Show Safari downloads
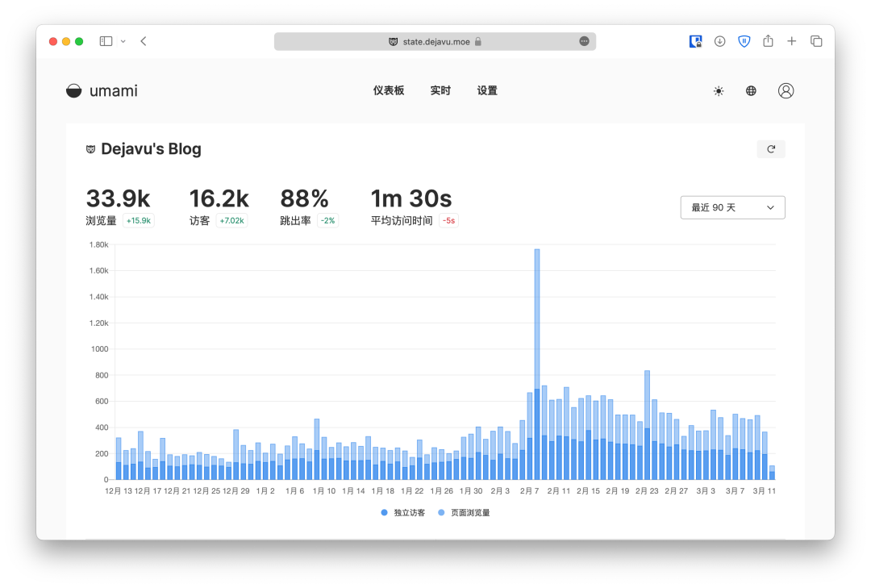Image resolution: width=871 pixels, height=588 pixels. tap(719, 41)
